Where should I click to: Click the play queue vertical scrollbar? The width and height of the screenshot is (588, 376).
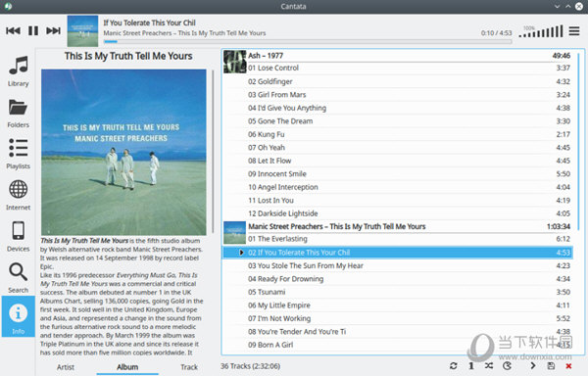[578, 142]
